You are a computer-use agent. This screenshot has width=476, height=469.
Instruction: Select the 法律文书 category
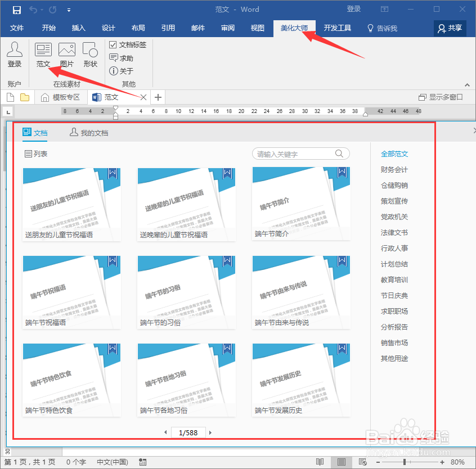pyautogui.click(x=394, y=233)
